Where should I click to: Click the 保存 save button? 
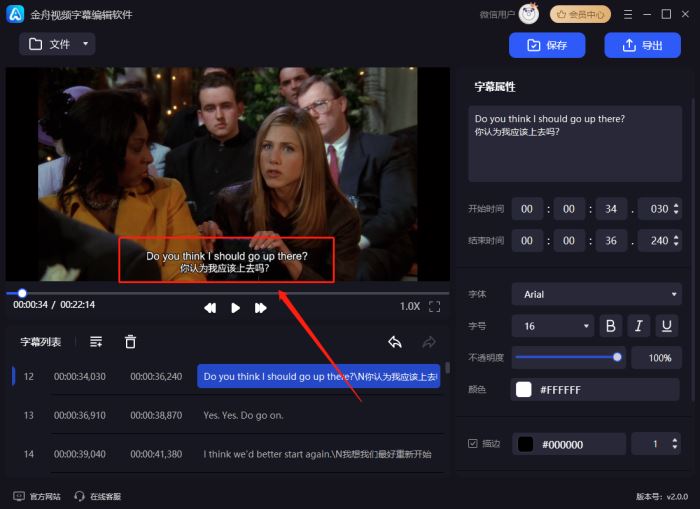point(547,45)
